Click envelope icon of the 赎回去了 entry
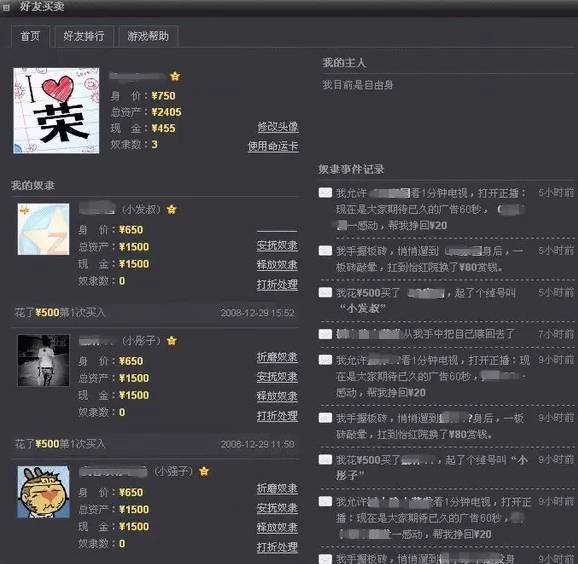 (x=325, y=334)
